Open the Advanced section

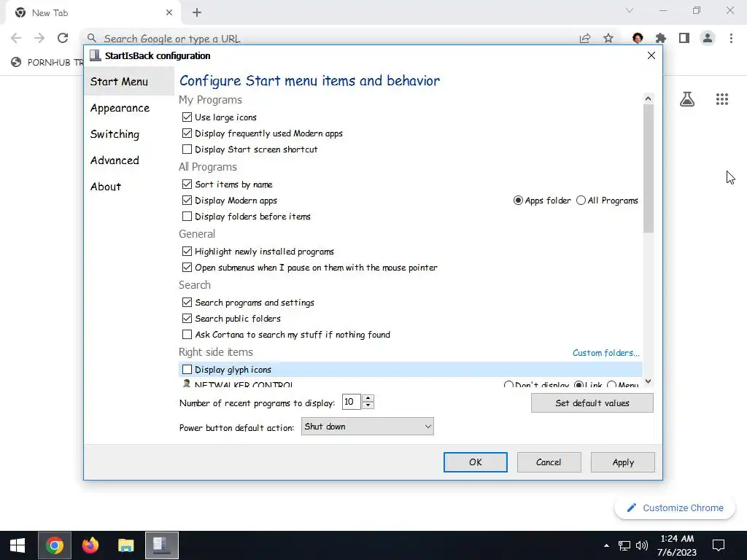pyautogui.click(x=115, y=160)
